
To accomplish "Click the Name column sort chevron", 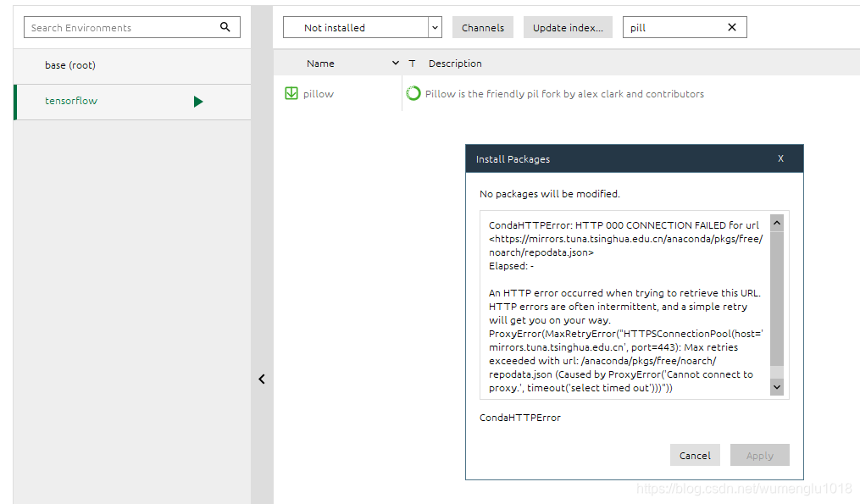I will [x=395, y=63].
